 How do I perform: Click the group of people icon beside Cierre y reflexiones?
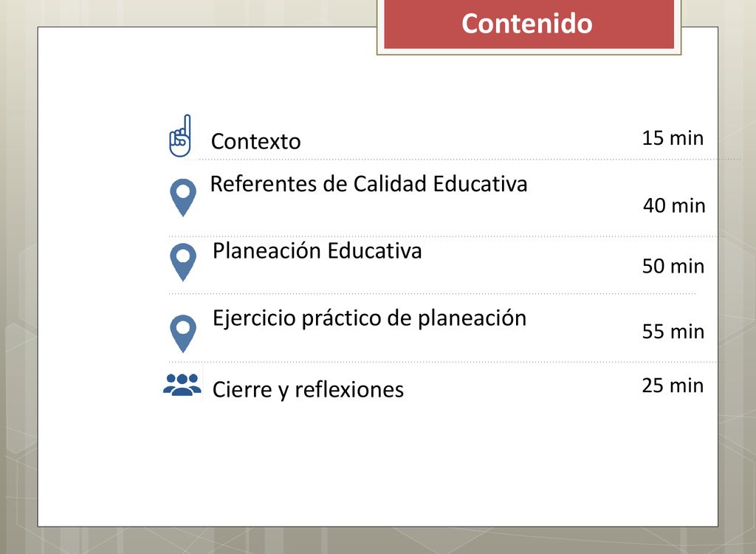coord(182,385)
